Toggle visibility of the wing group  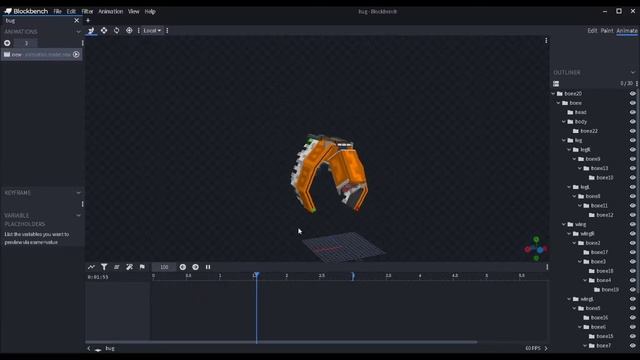click(x=633, y=224)
